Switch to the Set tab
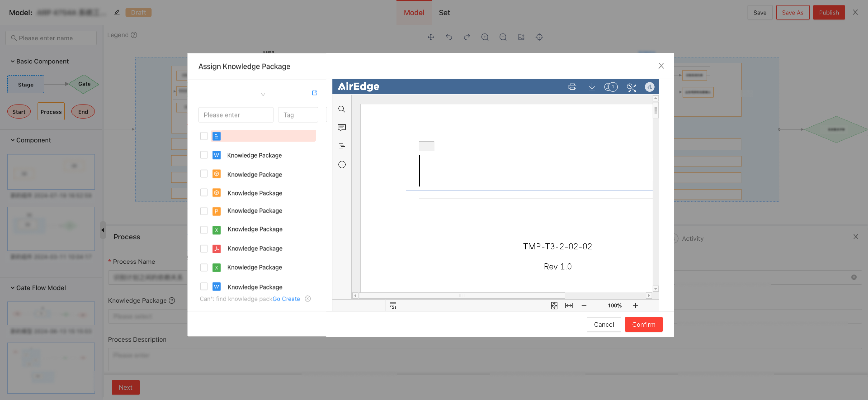This screenshot has height=400, width=868. tap(444, 12)
